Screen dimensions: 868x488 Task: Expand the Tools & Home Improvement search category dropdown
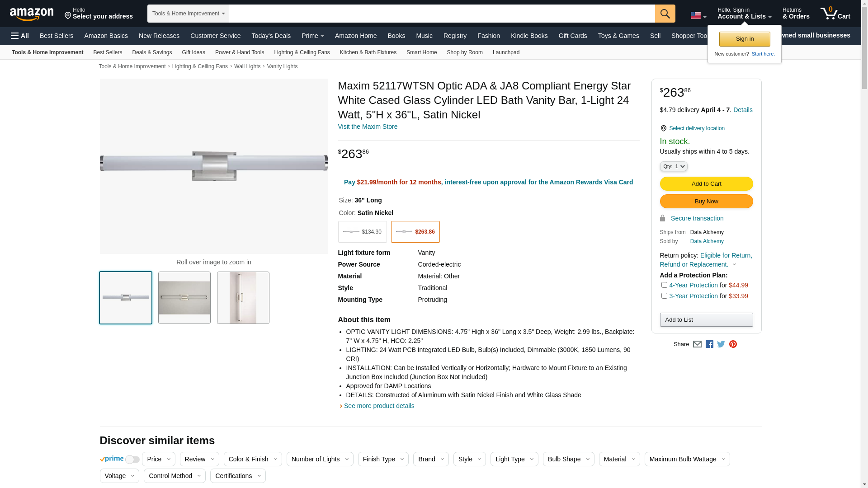[188, 14]
